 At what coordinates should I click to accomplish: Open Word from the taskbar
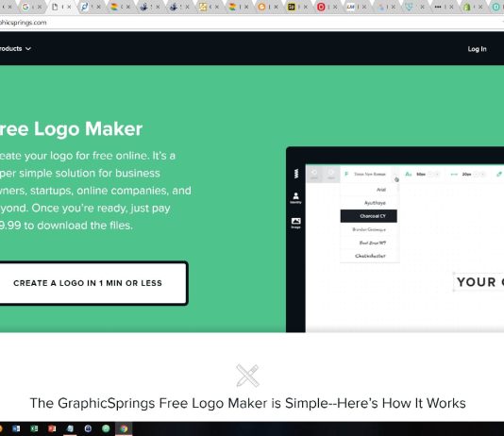[16, 428]
